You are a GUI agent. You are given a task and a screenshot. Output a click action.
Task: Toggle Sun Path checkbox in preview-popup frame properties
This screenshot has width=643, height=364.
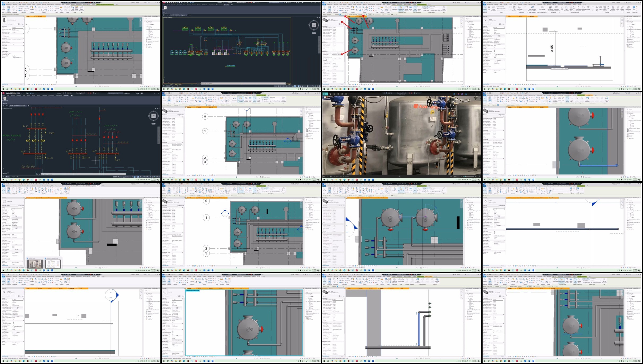tap(12, 231)
